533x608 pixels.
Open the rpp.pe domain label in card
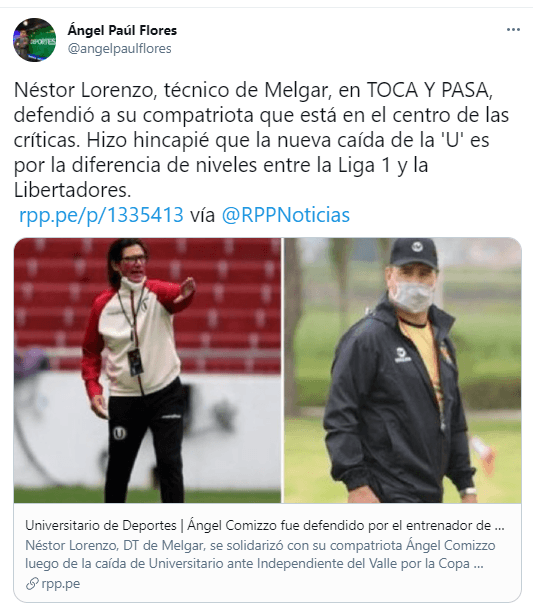pyautogui.click(x=60, y=584)
